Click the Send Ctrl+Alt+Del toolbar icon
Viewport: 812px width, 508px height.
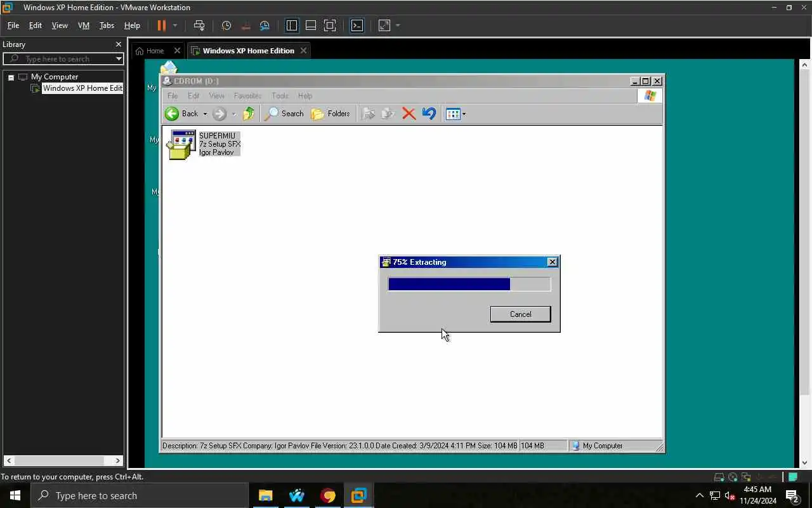[199, 25]
